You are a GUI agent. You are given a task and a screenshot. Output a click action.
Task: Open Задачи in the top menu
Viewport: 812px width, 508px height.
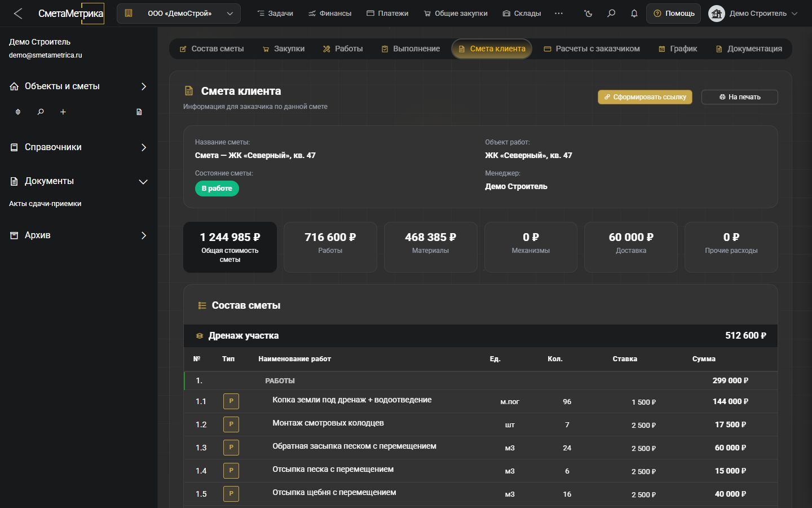[275, 14]
